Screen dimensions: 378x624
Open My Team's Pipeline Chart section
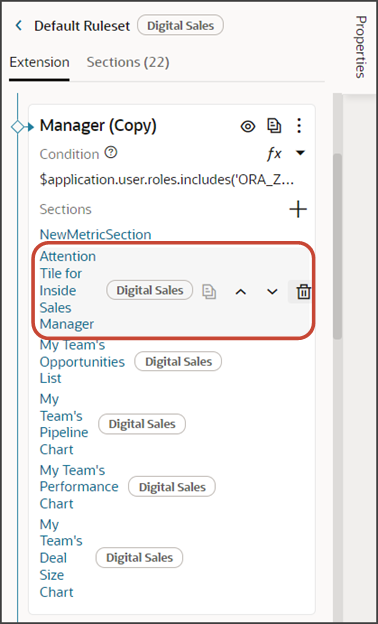(64, 424)
